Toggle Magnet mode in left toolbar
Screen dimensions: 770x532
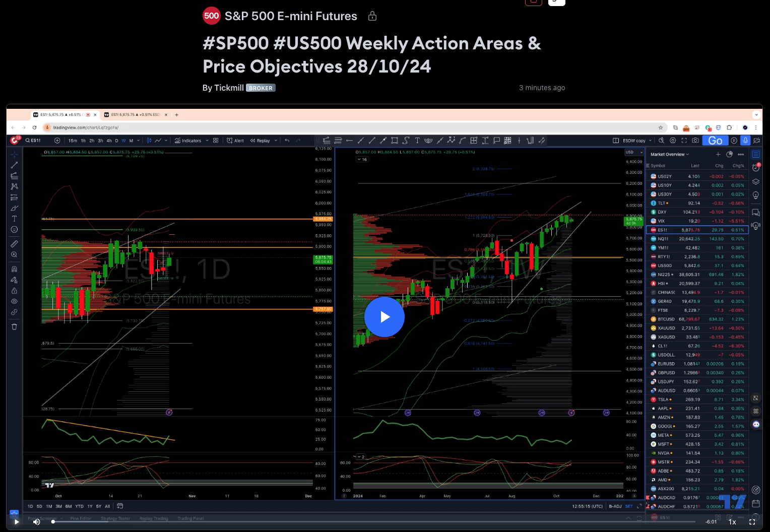pyautogui.click(x=14, y=269)
